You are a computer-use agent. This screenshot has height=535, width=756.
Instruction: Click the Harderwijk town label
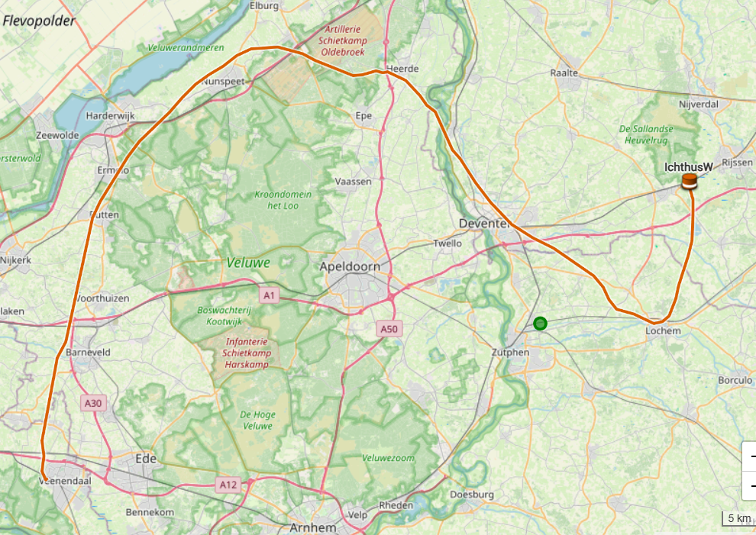[x=111, y=116]
